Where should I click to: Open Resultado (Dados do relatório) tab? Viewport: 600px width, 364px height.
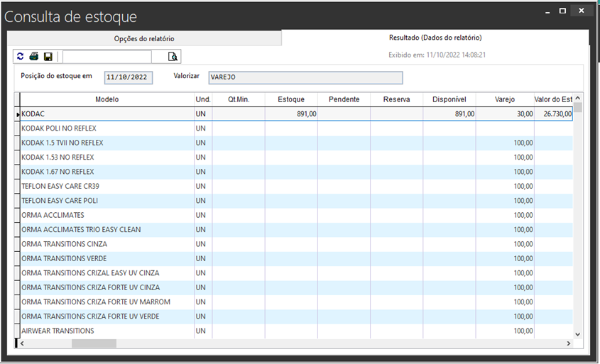[435, 38]
